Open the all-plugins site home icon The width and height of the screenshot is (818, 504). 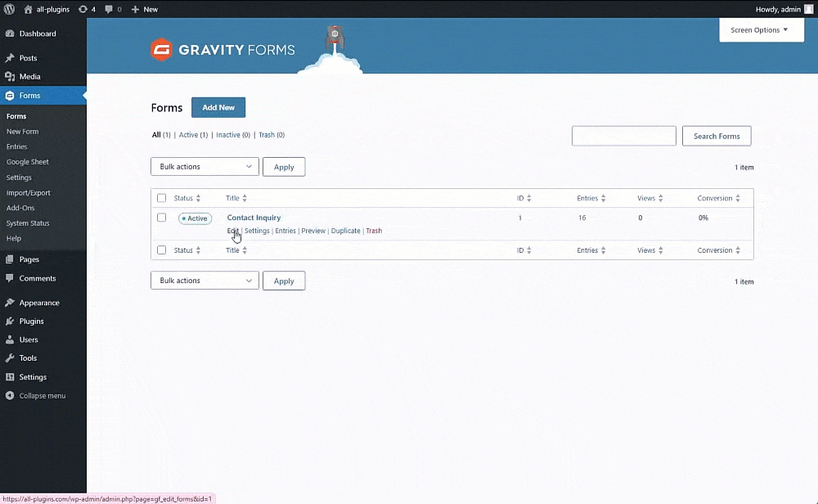(28, 9)
